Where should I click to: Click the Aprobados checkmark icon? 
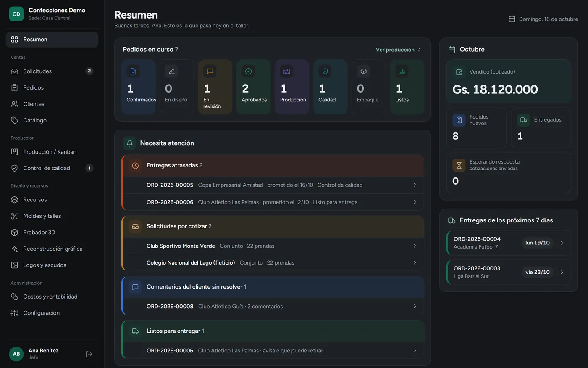coord(249,71)
